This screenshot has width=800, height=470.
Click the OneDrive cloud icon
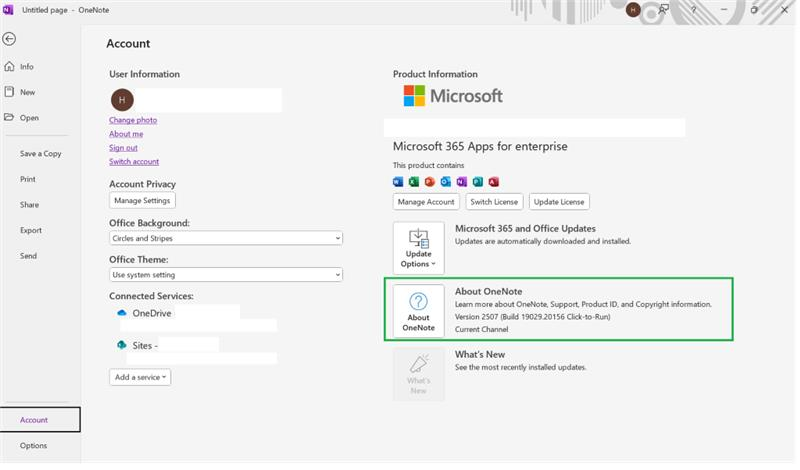[x=122, y=313]
